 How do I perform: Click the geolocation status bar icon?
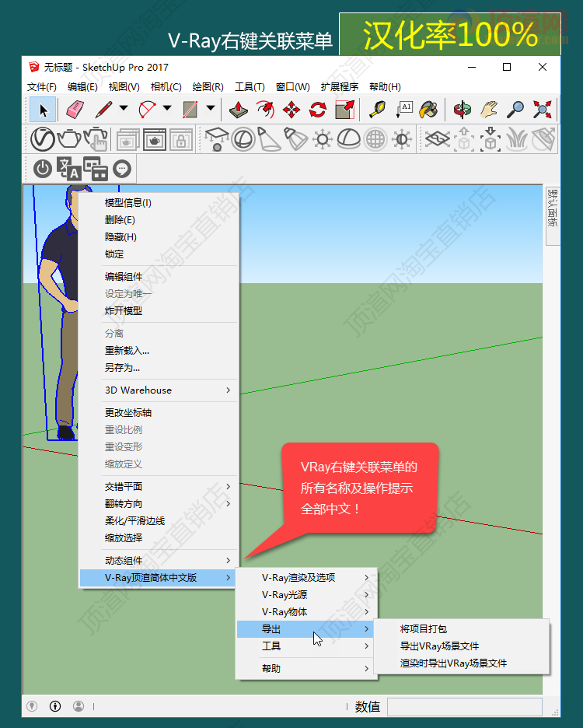(32, 706)
